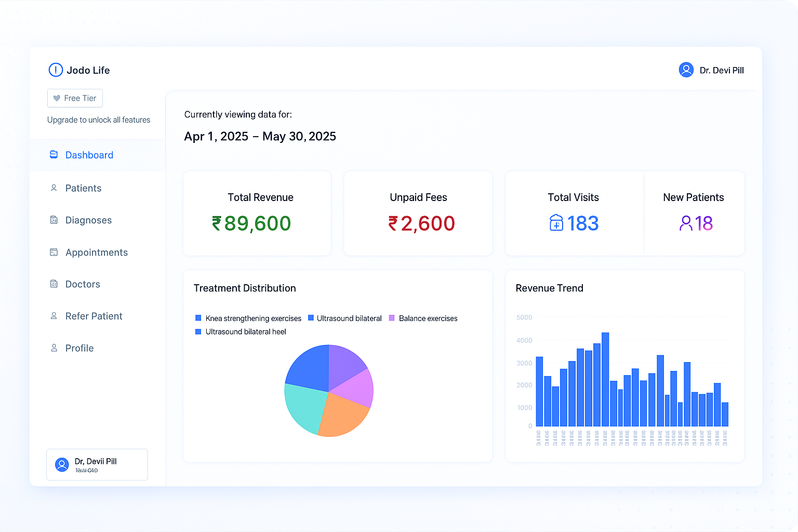Click the Free Tier badge button

pyautogui.click(x=75, y=98)
